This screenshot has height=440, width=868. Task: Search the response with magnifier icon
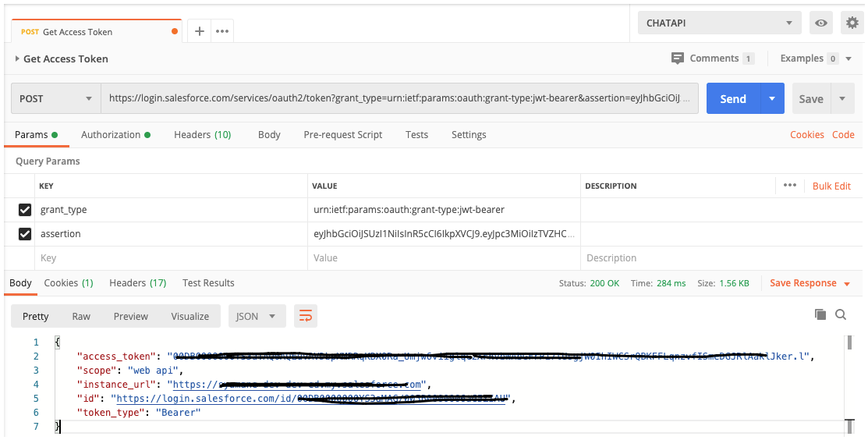pos(841,314)
